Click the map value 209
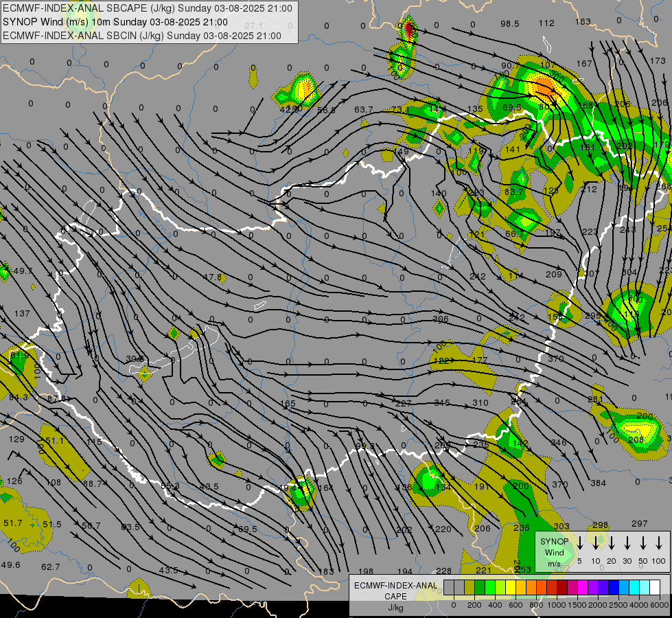 click(554, 274)
